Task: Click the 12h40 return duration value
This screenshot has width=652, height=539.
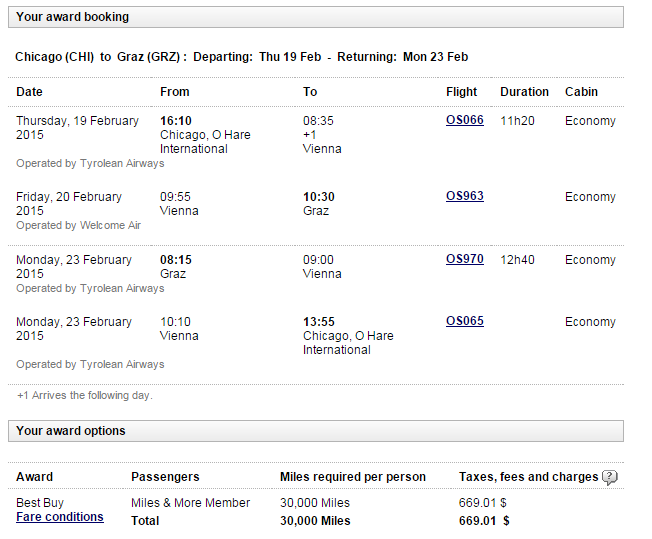Action: pyautogui.click(x=517, y=260)
